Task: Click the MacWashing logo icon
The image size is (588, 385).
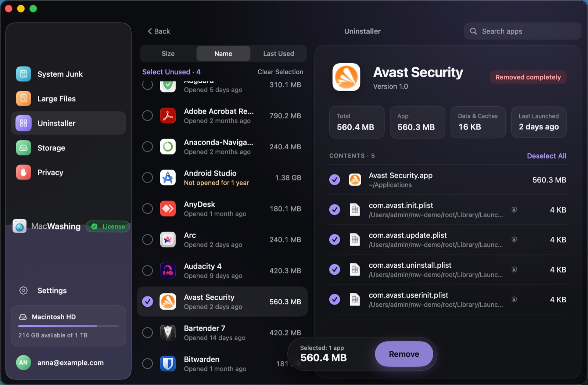Action: coord(20,226)
